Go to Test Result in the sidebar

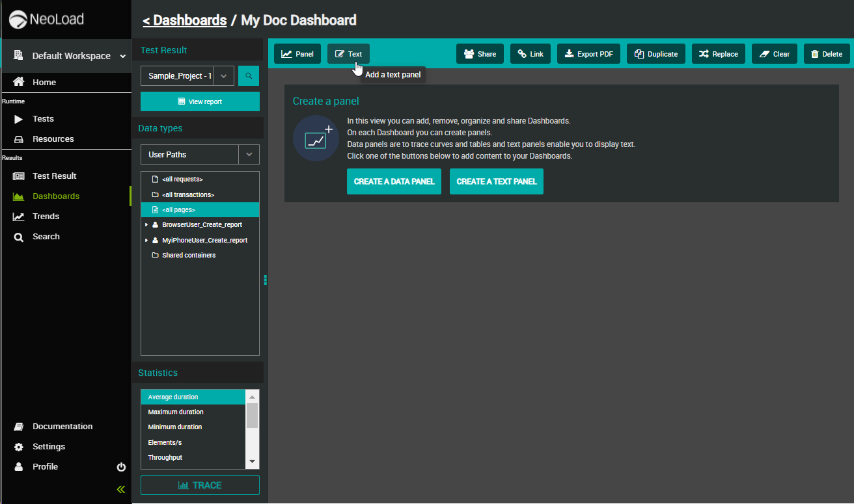(x=54, y=176)
